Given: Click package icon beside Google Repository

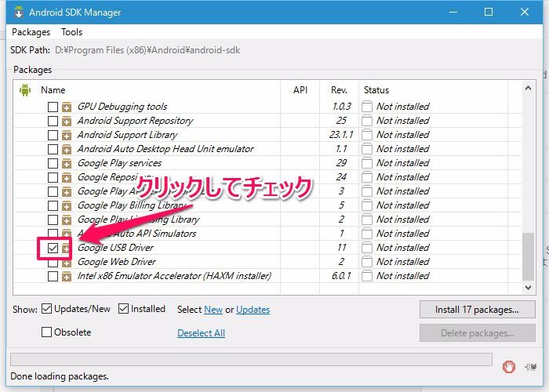Looking at the screenshot, I should point(67,177).
